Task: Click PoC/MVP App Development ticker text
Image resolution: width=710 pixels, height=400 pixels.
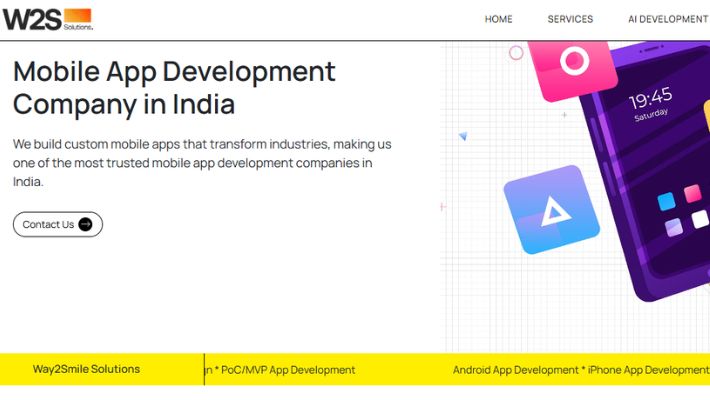Action: [288, 370]
